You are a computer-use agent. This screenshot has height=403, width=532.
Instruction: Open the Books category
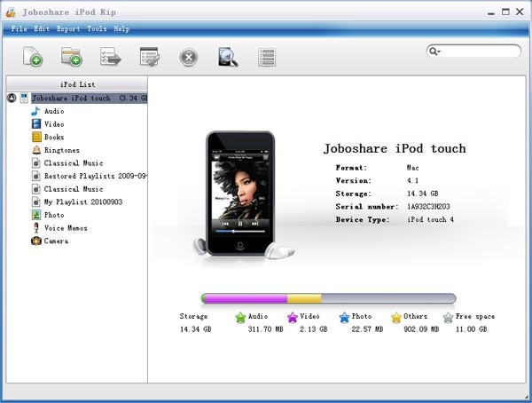54,137
